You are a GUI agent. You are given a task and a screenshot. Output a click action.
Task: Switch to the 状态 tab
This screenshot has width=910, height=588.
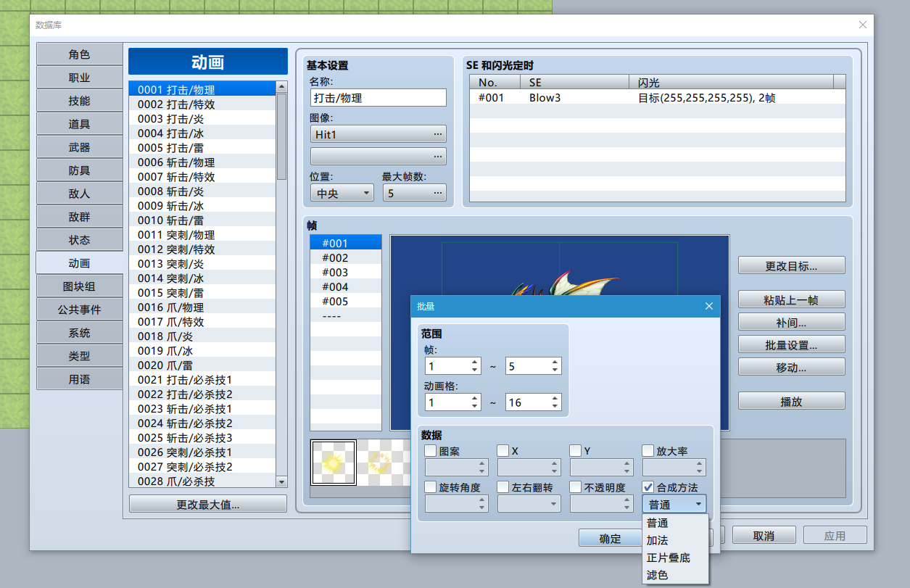(x=80, y=240)
